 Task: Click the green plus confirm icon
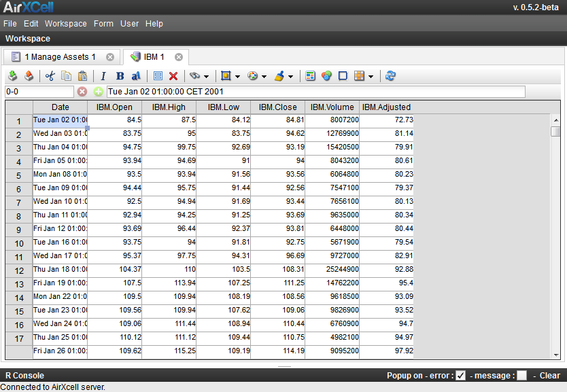click(99, 92)
